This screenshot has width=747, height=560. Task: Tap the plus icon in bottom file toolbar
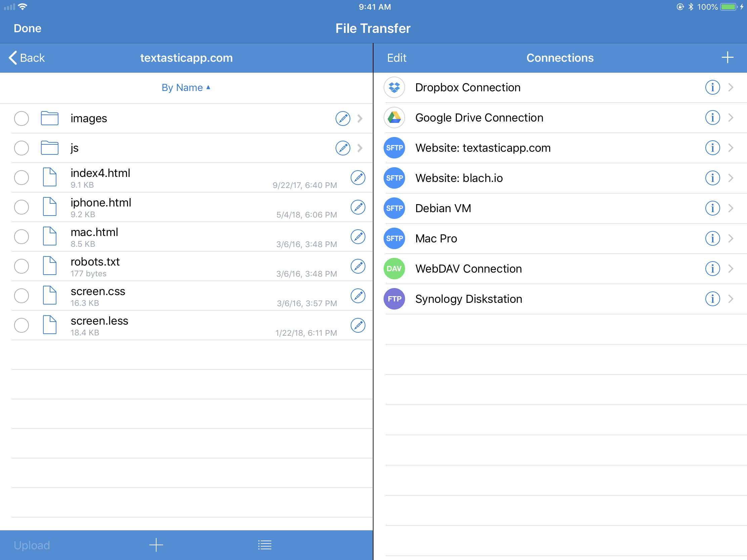click(156, 545)
